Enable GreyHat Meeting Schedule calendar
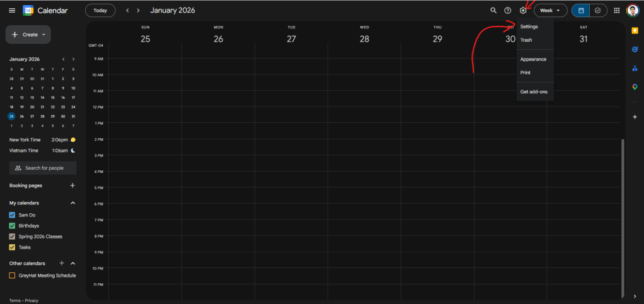The image size is (644, 304). pyautogui.click(x=12, y=276)
